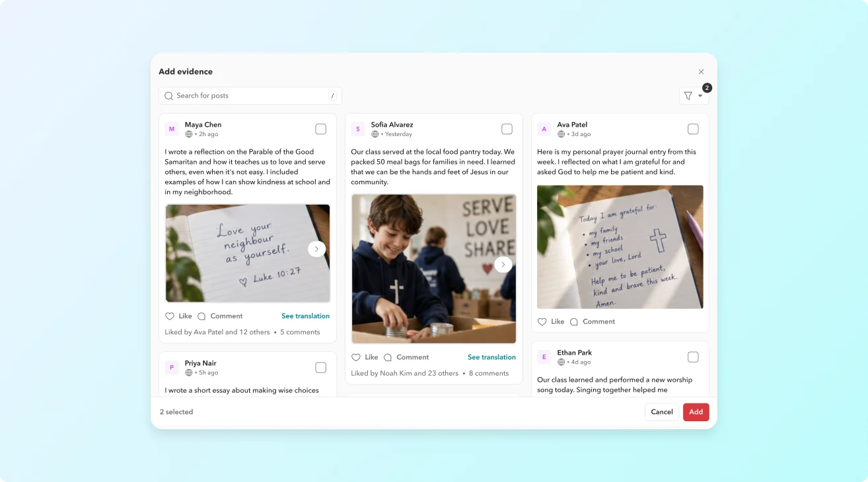Click Ava Patel's avatar badge

click(544, 129)
